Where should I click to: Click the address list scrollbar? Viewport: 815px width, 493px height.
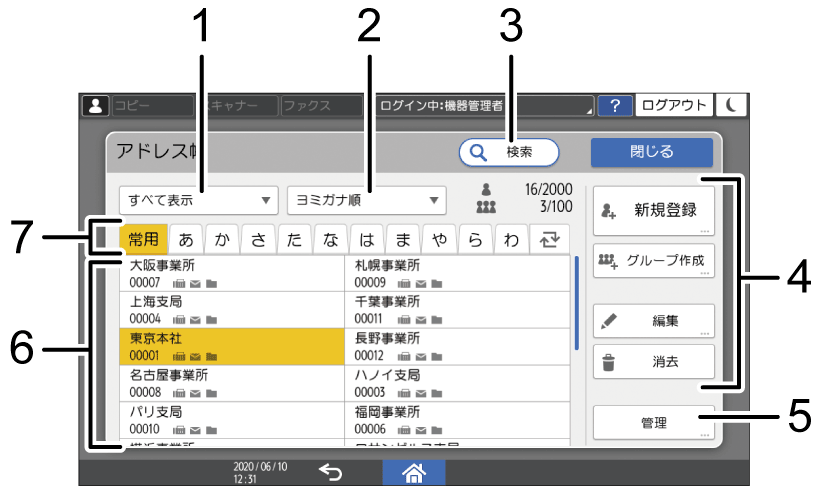[x=576, y=303]
